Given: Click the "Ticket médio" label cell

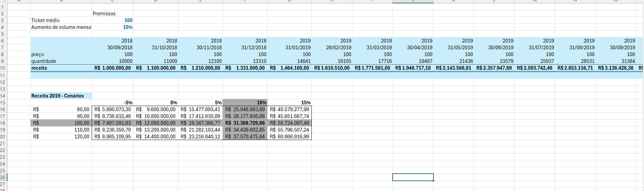Looking at the screenshot, I should [61, 20].
